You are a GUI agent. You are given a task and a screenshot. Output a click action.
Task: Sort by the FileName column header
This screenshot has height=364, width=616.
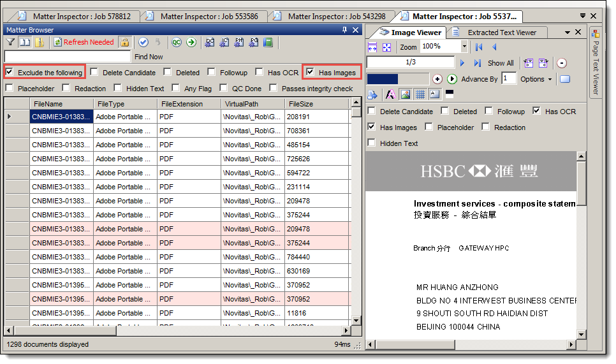click(61, 104)
